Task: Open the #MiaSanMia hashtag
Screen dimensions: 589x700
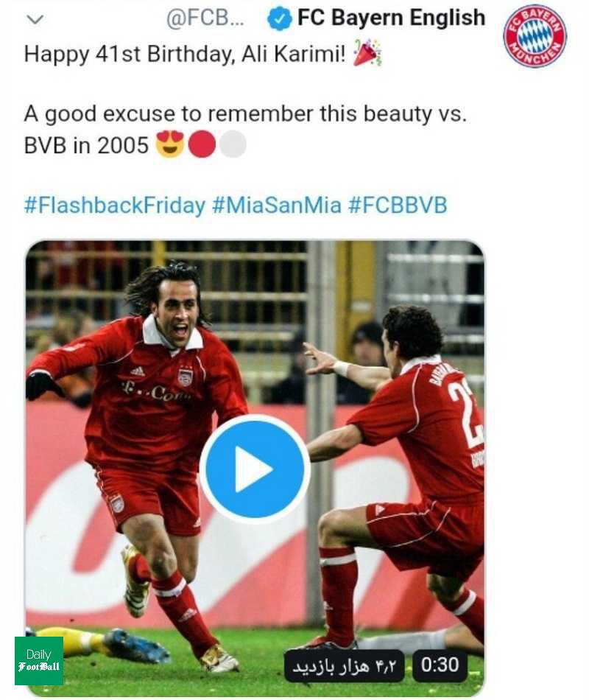Action: (277, 205)
